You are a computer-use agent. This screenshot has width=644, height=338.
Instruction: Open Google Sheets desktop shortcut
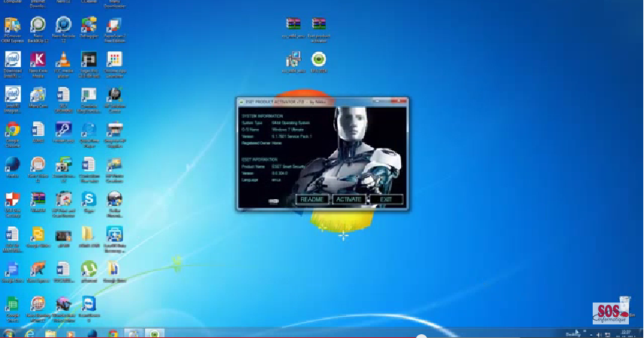(12, 304)
